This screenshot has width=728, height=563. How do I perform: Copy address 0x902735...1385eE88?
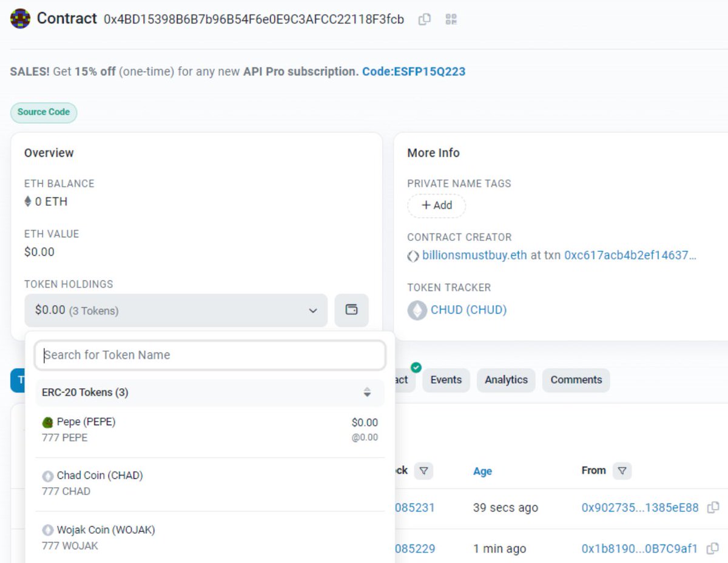pos(713,507)
